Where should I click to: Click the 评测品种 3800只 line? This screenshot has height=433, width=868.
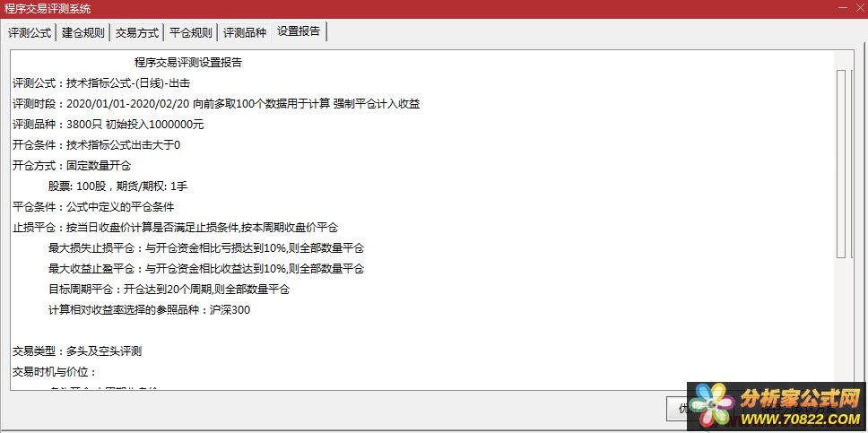click(108, 125)
